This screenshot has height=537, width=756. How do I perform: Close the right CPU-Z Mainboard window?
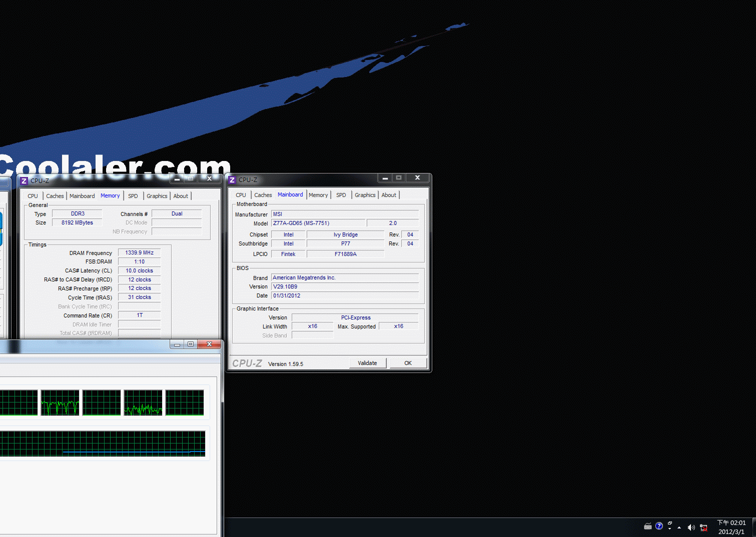click(417, 178)
